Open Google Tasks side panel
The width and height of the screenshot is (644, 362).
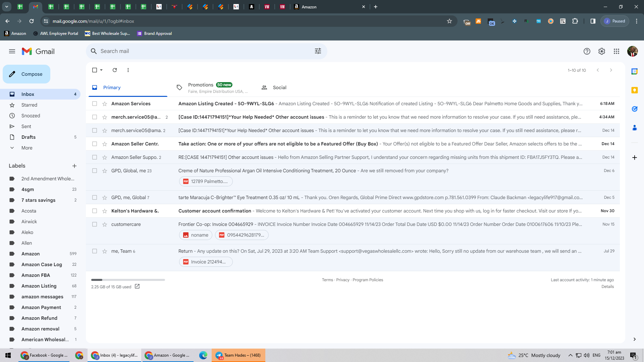pos(634,109)
